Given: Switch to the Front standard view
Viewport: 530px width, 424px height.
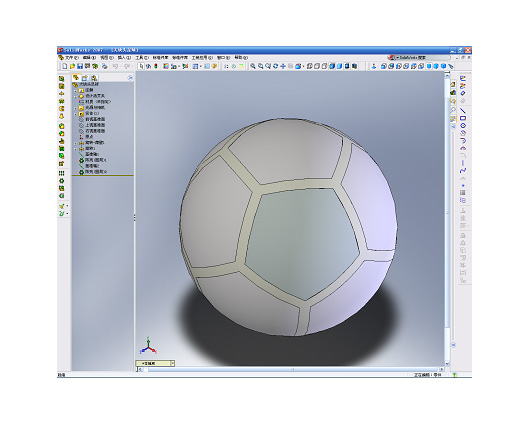Looking at the screenshot, I should 384,67.
